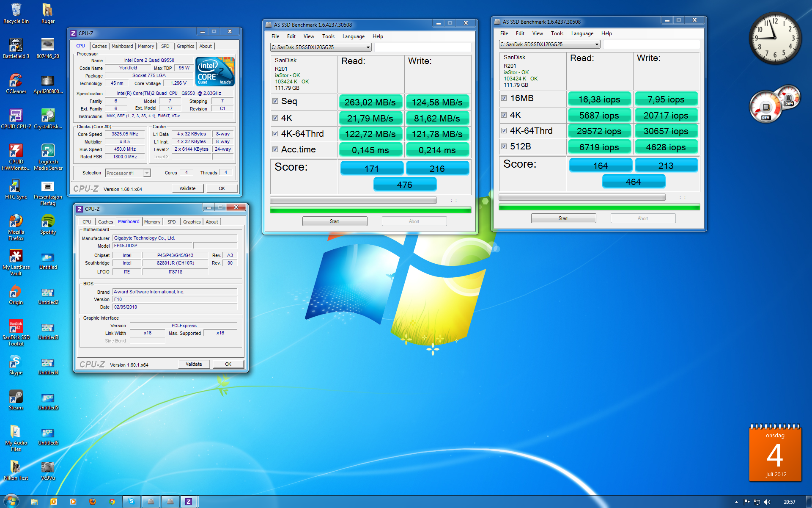Click Validate in the top CPU-Z window
This screenshot has width=812, height=508.
click(x=187, y=188)
